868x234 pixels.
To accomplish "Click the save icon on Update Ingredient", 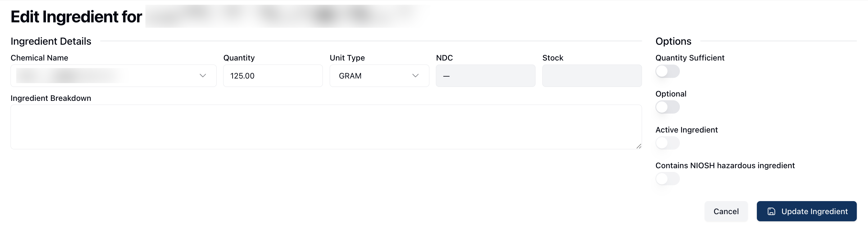I will (771, 211).
